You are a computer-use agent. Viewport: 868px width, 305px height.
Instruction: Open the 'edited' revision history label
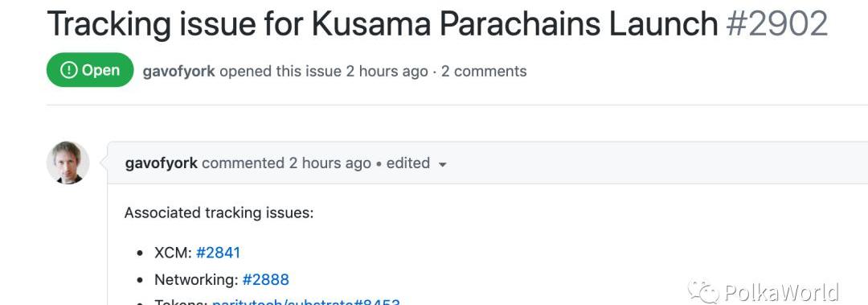tap(408, 163)
